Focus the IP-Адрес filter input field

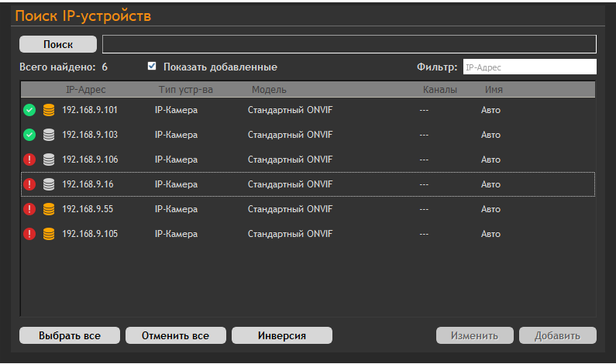[x=529, y=67]
